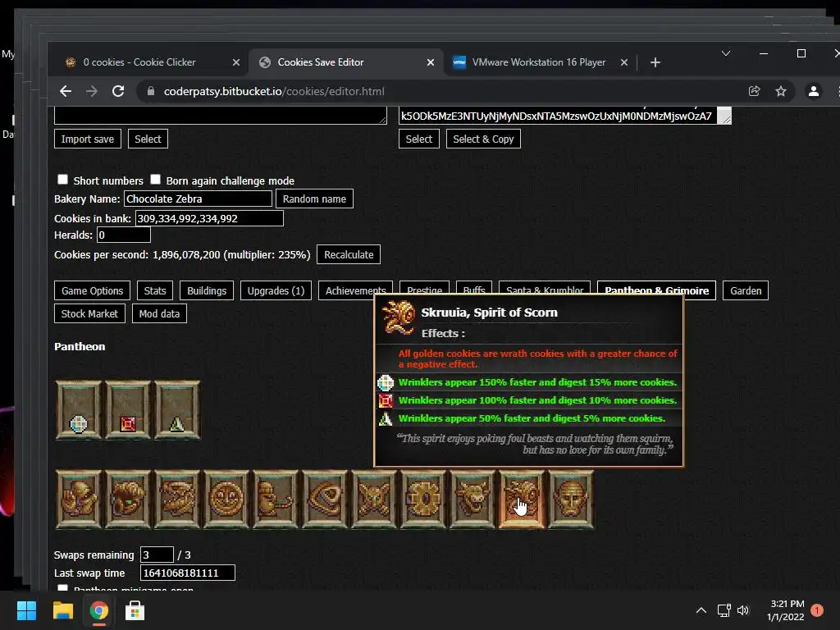Open the network icon in system tray
Viewport: 840px width, 630px height.
[724, 610]
